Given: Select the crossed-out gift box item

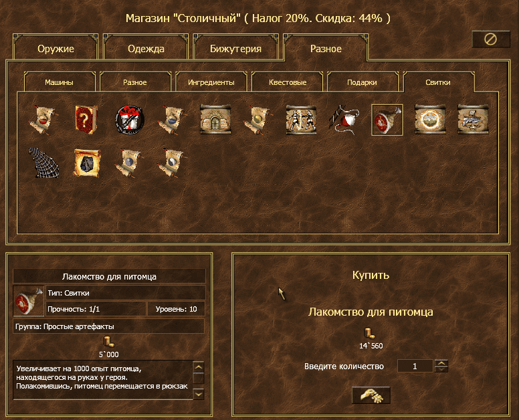Looking at the screenshot, I should pyautogui.click(x=130, y=120).
